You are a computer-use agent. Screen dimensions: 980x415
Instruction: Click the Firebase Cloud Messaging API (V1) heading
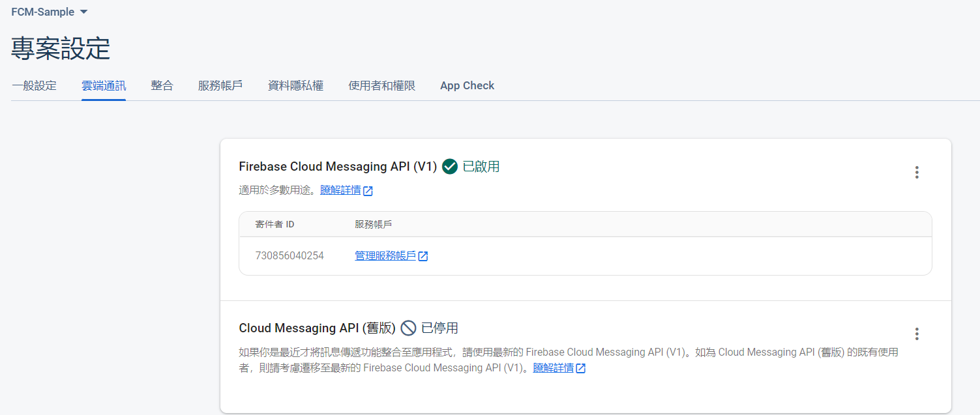(338, 167)
